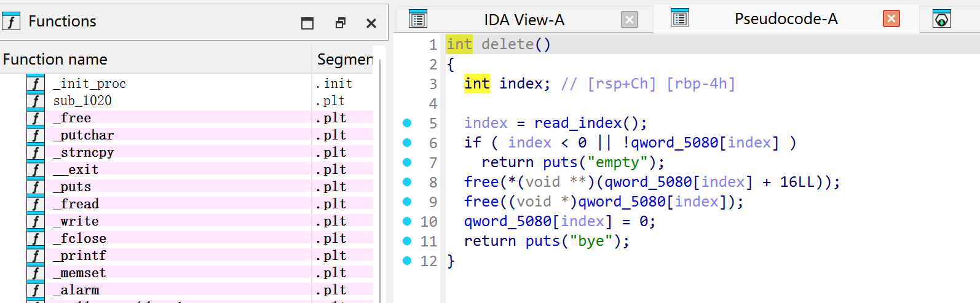Click the function icon beside _init_proc
Image resolution: width=980 pixels, height=303 pixels.
36,84
